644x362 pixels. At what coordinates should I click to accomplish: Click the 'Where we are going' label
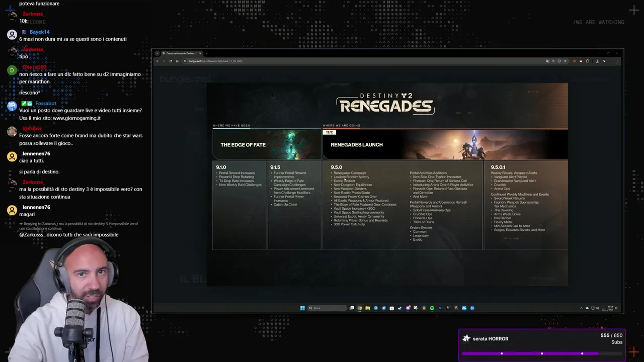point(341,126)
